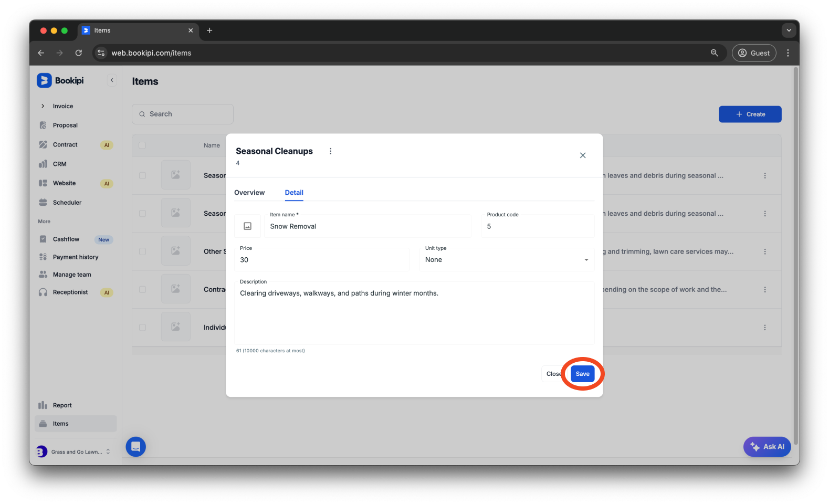Check the first Seasonal item row checkbox
The image size is (829, 504).
pos(142,176)
